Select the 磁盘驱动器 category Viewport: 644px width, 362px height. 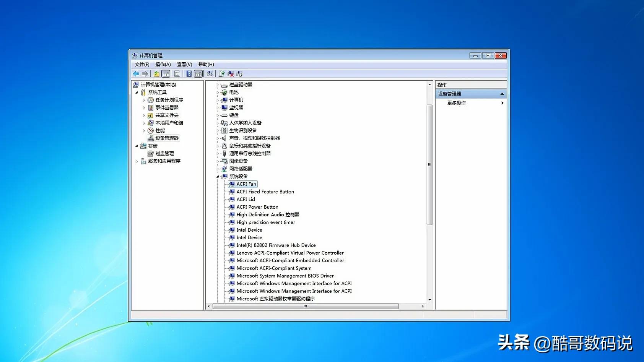point(241,84)
